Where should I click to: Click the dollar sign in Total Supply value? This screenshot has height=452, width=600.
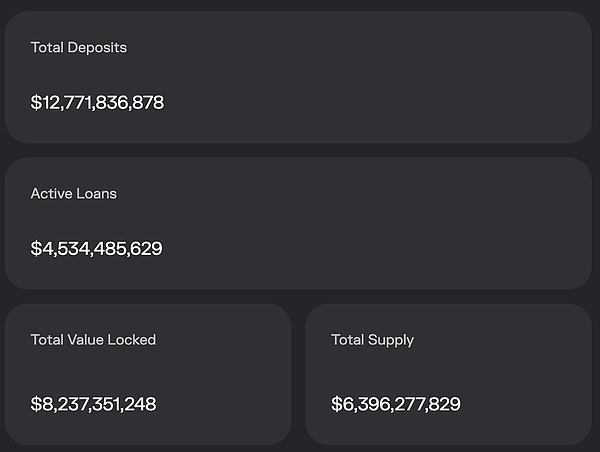(x=336, y=404)
